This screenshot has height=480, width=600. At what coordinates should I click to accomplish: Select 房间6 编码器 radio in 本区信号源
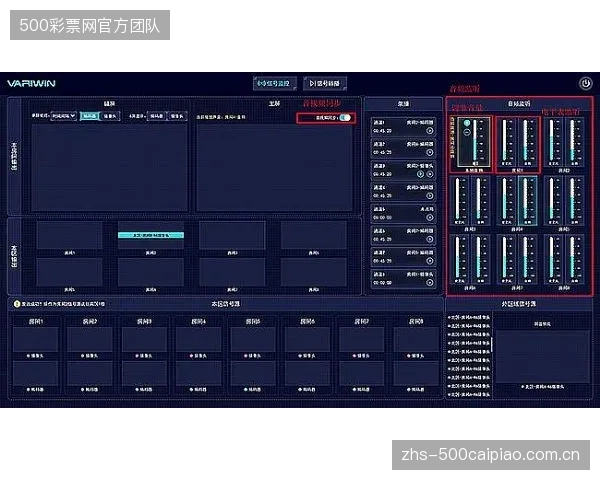300,390
